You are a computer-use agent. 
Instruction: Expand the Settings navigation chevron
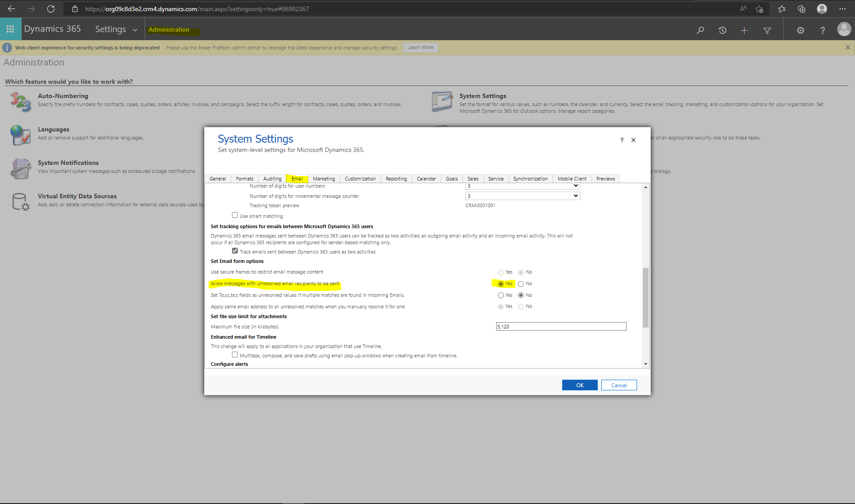[135, 30]
